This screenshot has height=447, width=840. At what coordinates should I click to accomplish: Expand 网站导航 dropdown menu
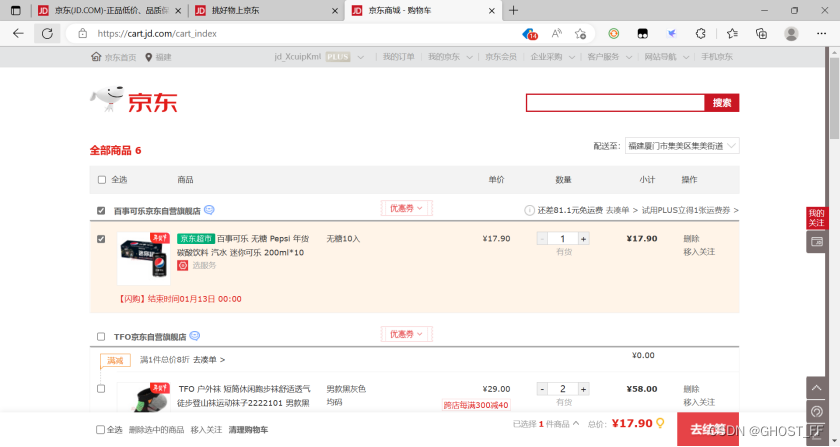pyautogui.click(x=686, y=57)
